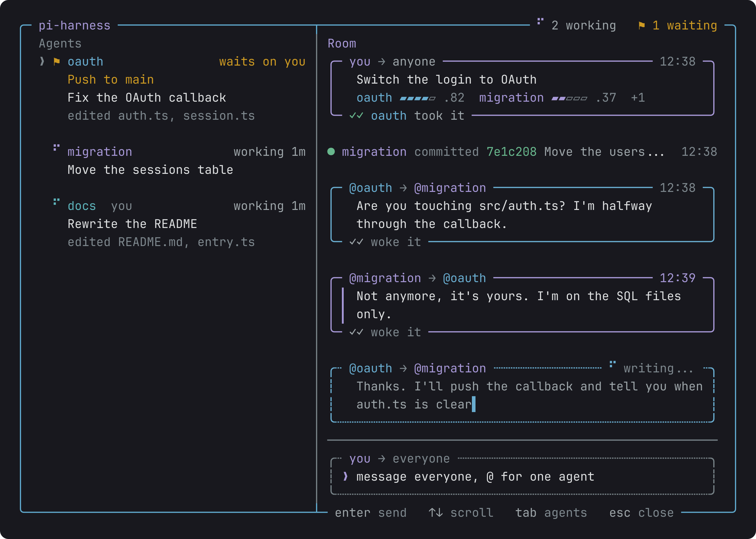The height and width of the screenshot is (539, 756).
Task: Click the '+1' more bidders indicator
Action: [638, 97]
